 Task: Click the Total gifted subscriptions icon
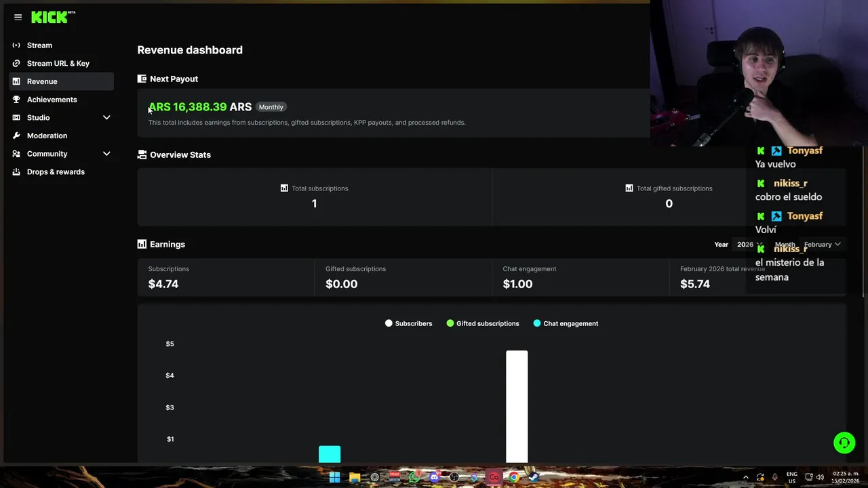click(x=629, y=188)
